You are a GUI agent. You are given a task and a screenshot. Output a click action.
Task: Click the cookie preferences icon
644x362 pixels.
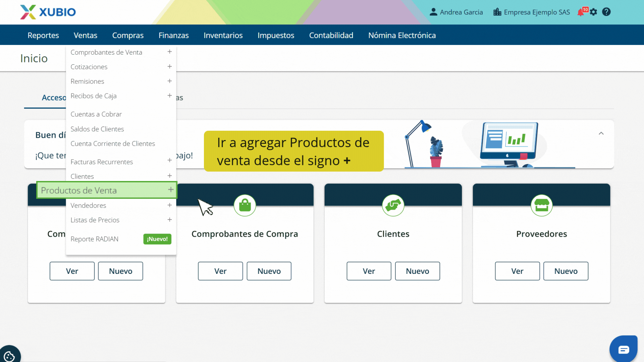[x=9, y=356]
